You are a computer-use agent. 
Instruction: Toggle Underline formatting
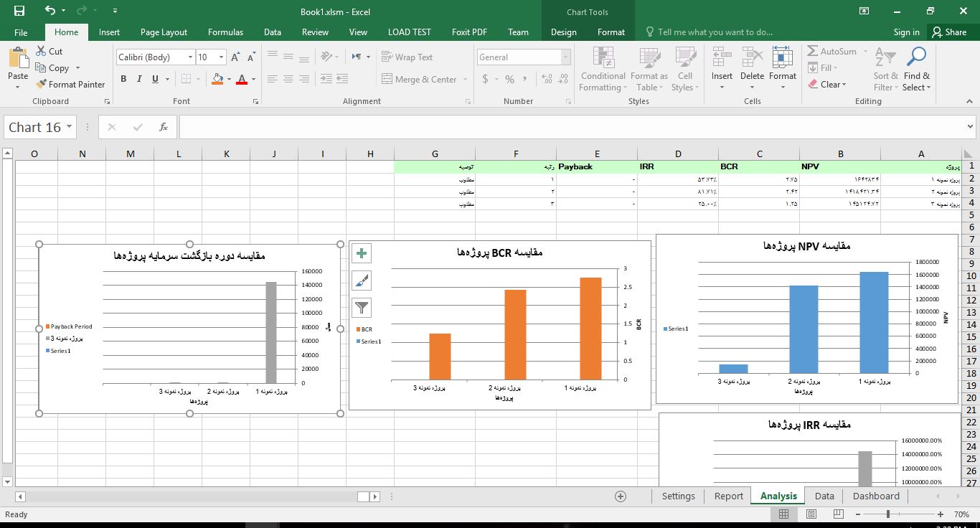pyautogui.click(x=155, y=80)
